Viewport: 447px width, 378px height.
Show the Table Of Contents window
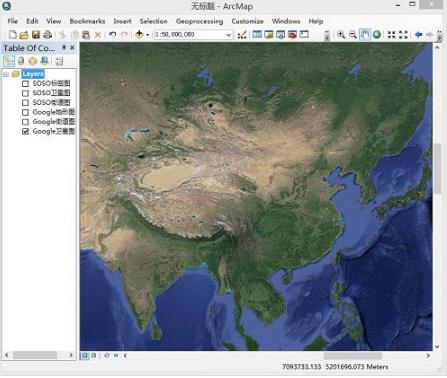click(257, 34)
